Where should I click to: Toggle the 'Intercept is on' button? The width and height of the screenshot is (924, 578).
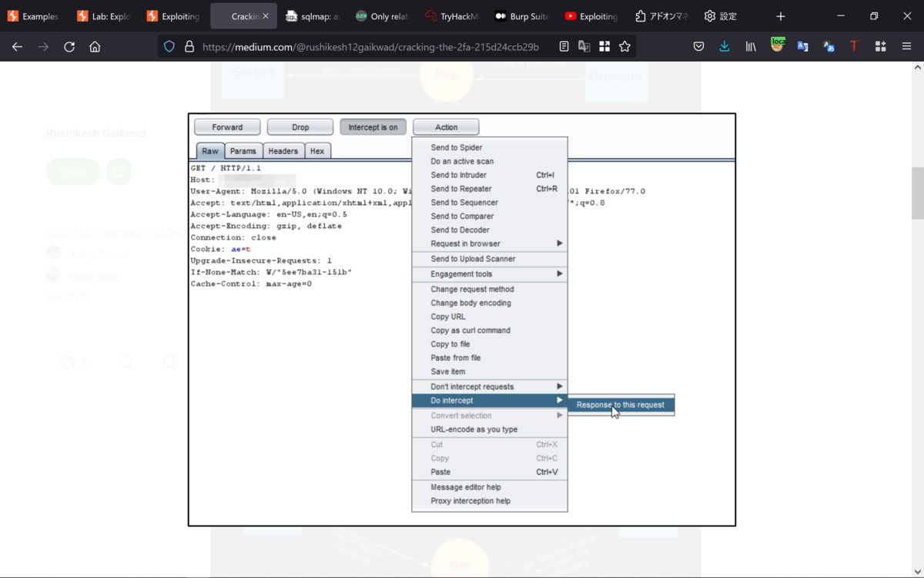click(x=373, y=127)
